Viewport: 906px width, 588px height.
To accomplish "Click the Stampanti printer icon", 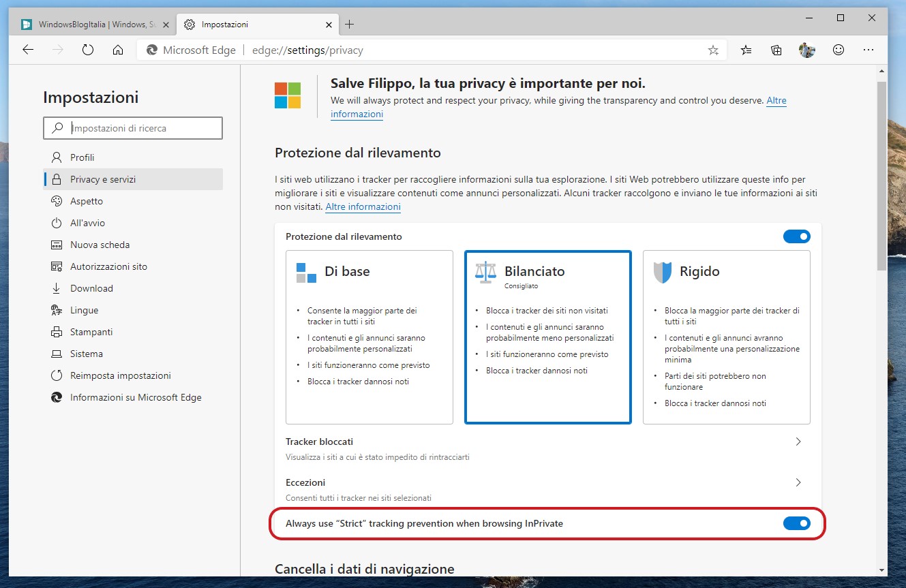I will pos(57,332).
